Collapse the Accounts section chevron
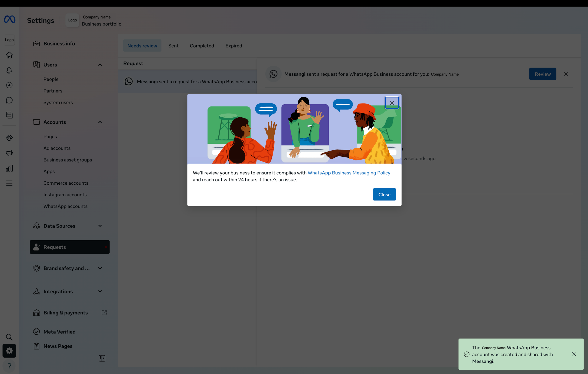Screen dimensions: 588x374 point(100,122)
